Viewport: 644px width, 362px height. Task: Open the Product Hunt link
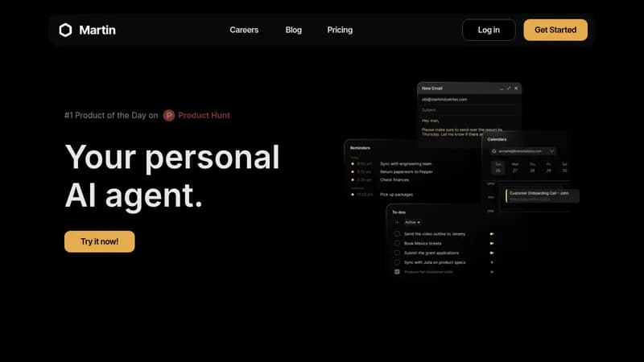[204, 116]
